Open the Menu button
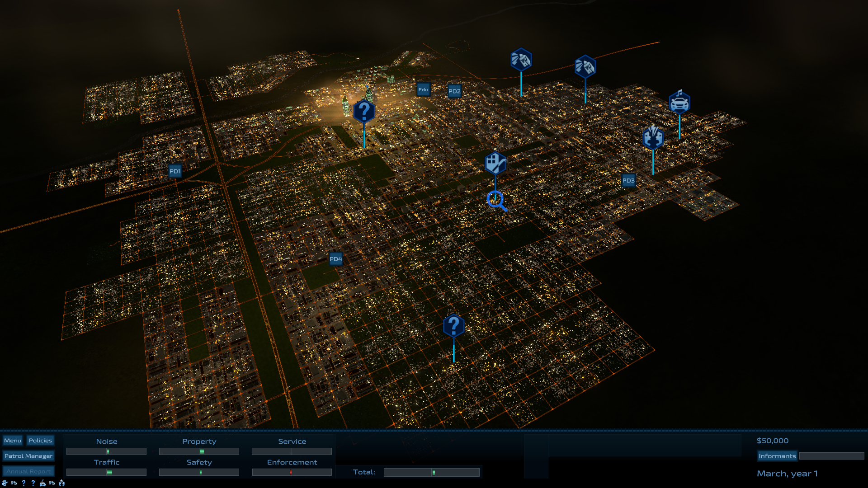Image resolution: width=868 pixels, height=488 pixels. [x=13, y=441]
